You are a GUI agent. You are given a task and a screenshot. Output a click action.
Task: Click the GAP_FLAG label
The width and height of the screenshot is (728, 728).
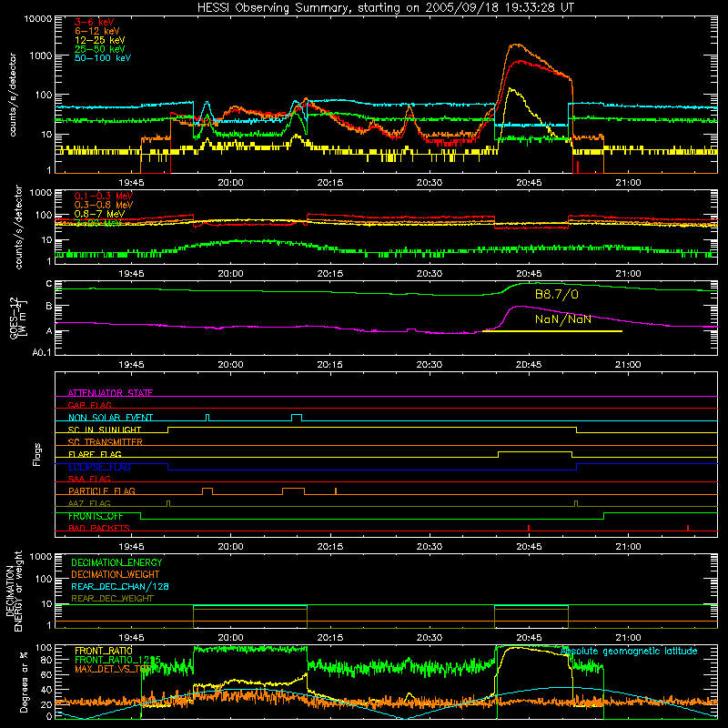click(x=89, y=405)
